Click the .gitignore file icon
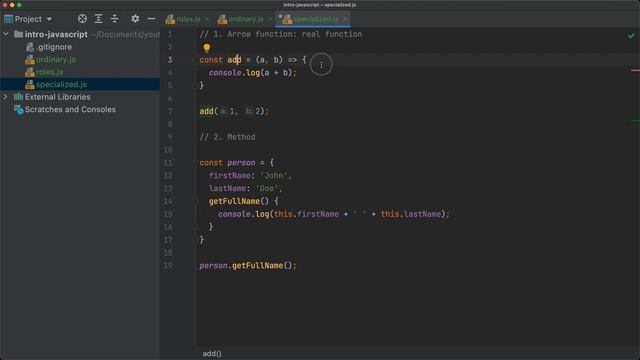This screenshot has height=360, width=640. coord(30,47)
